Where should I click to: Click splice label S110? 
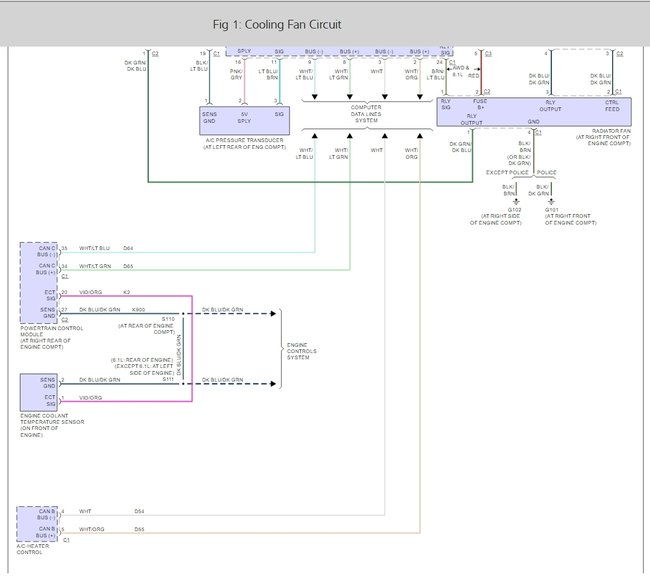(x=168, y=319)
